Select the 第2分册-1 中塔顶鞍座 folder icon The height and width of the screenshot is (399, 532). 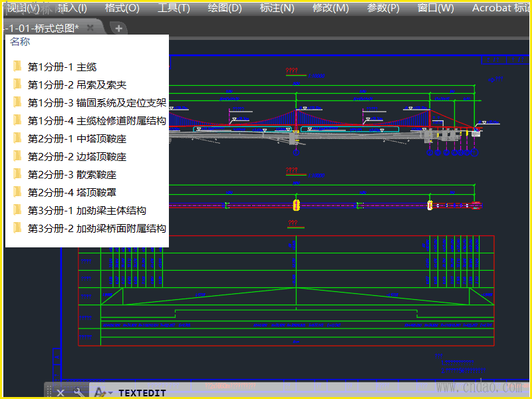pos(17,138)
